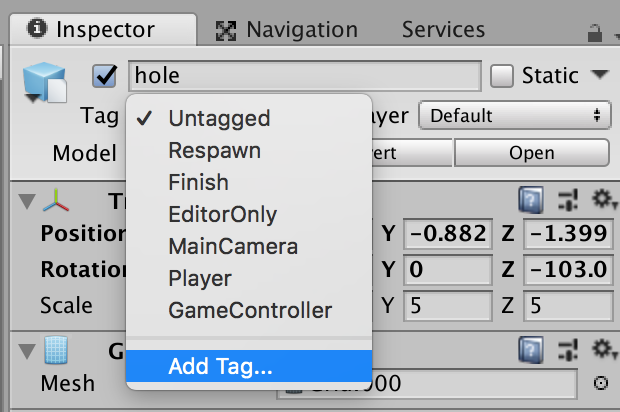This screenshot has height=412, width=620.
Task: Click the GameObject cube icon dropdown
Action: (44, 82)
